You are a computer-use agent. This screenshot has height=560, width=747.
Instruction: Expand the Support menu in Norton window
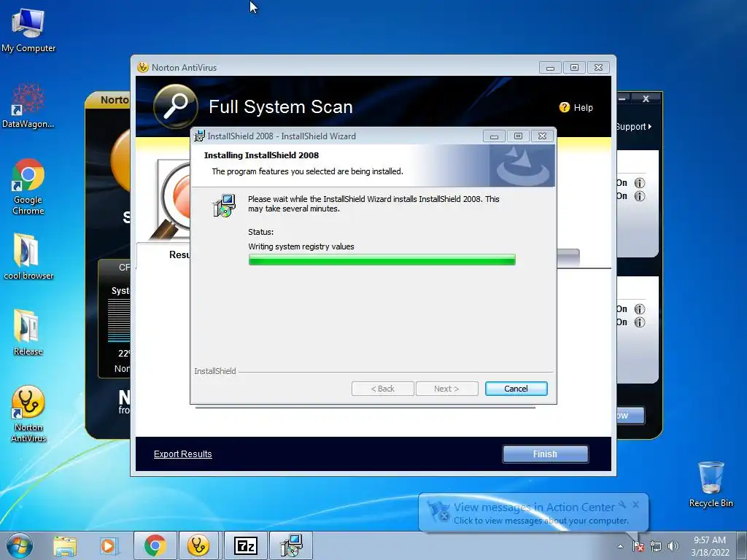(x=634, y=127)
